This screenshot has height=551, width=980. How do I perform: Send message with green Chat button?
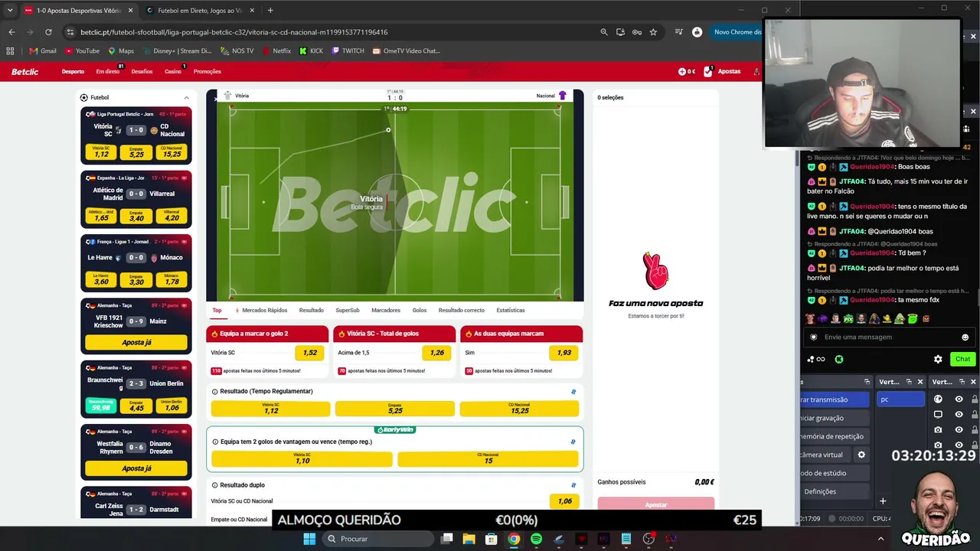962,359
